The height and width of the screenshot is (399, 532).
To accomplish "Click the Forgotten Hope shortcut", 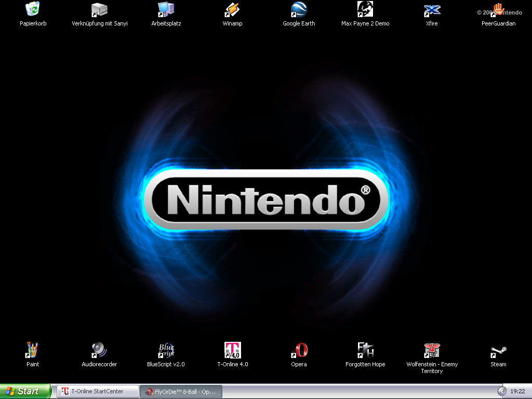I will tap(365, 351).
